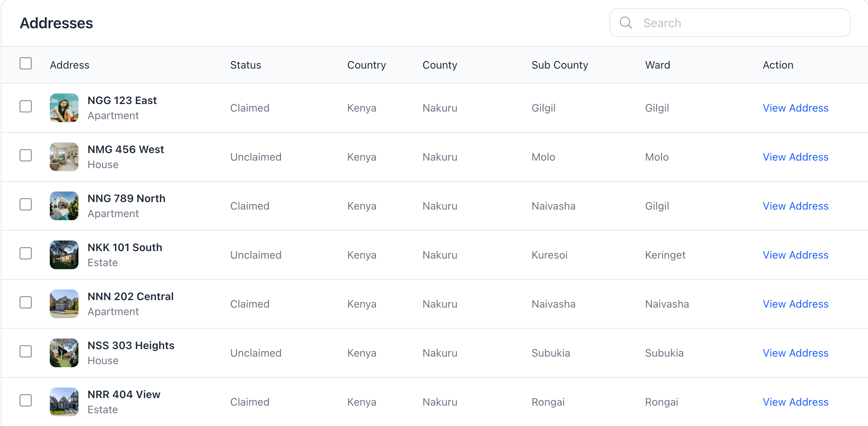Click the Address column header

[70, 65]
